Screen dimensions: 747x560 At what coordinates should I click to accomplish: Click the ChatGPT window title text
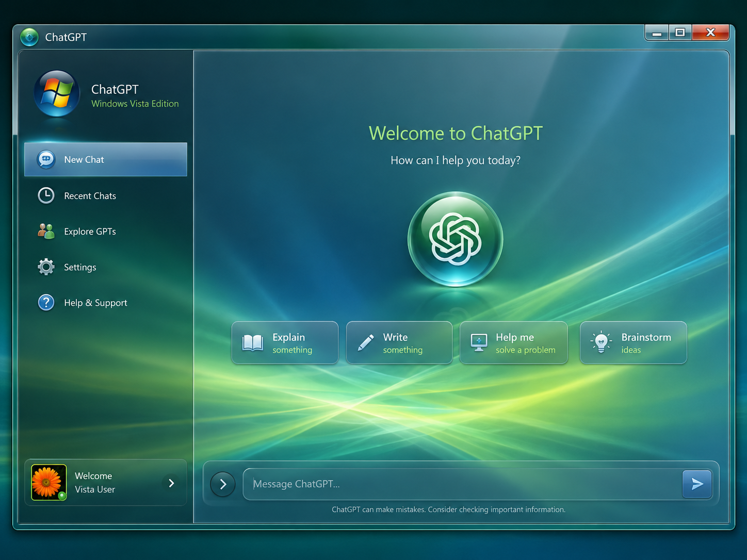66,37
